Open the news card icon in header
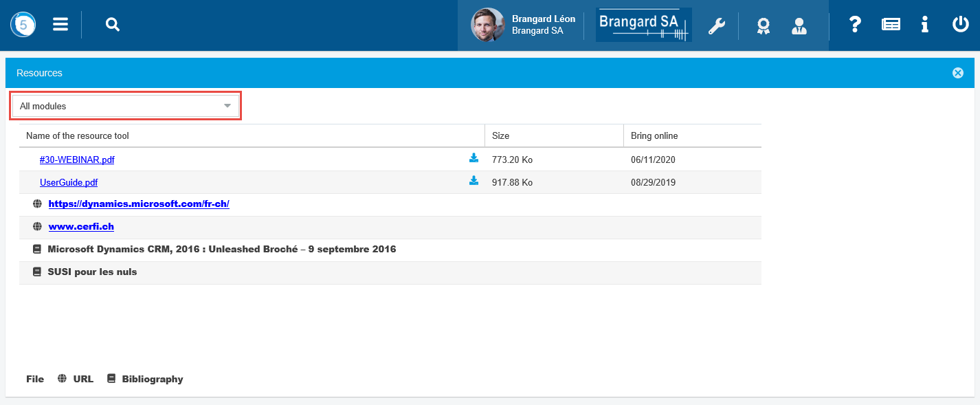This screenshot has width=980, height=405. tap(891, 25)
